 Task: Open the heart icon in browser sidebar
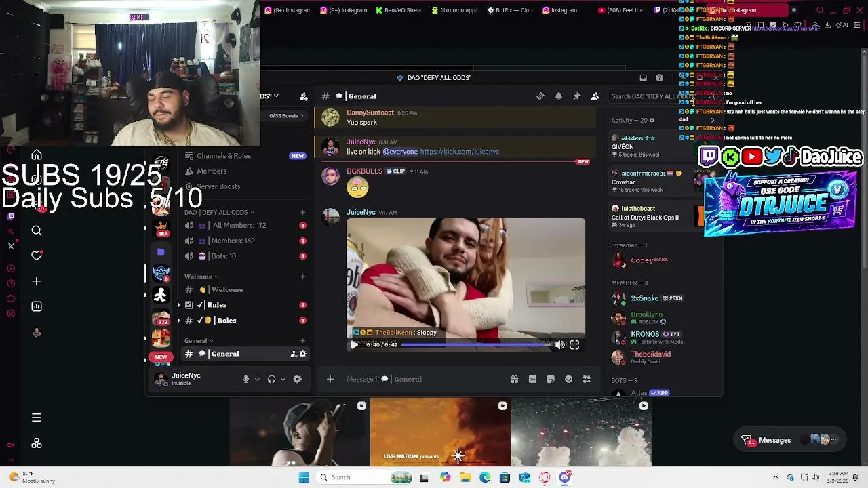[37, 256]
